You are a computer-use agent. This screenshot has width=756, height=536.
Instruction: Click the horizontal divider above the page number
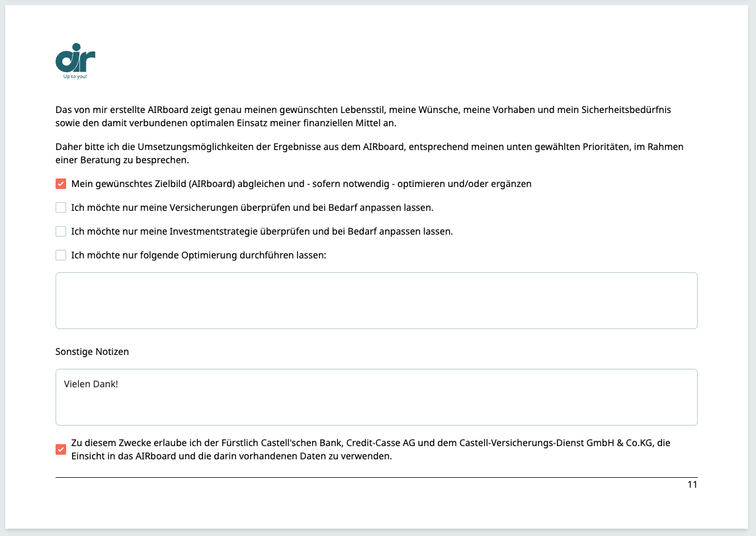pyautogui.click(x=376, y=477)
